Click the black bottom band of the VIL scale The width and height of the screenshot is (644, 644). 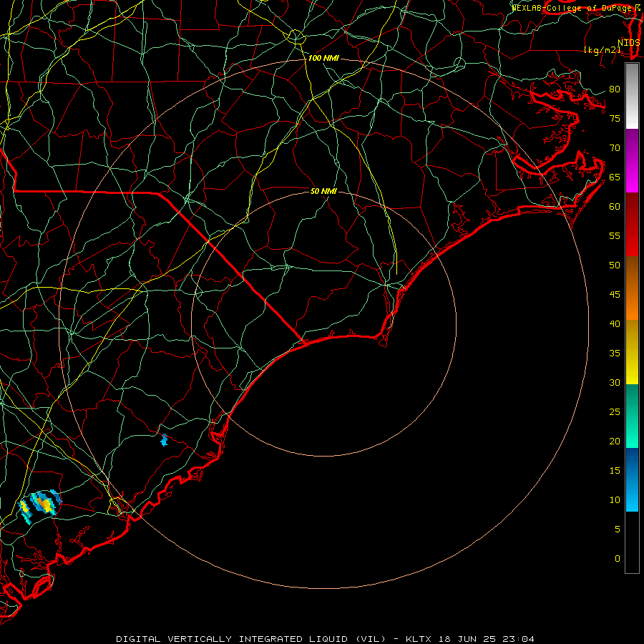(x=632, y=542)
